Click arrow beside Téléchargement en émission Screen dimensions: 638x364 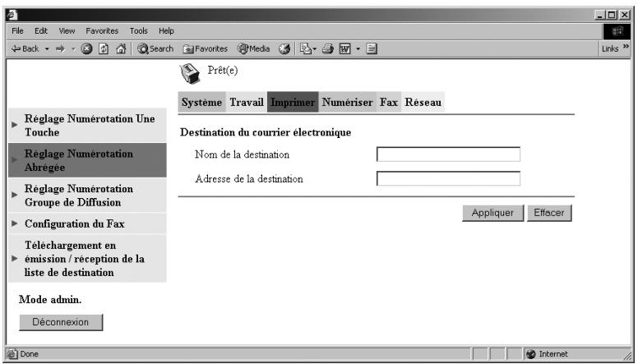(15, 258)
